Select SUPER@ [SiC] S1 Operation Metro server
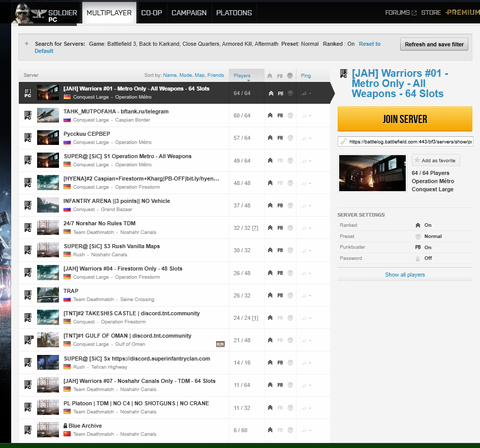 coord(174,160)
